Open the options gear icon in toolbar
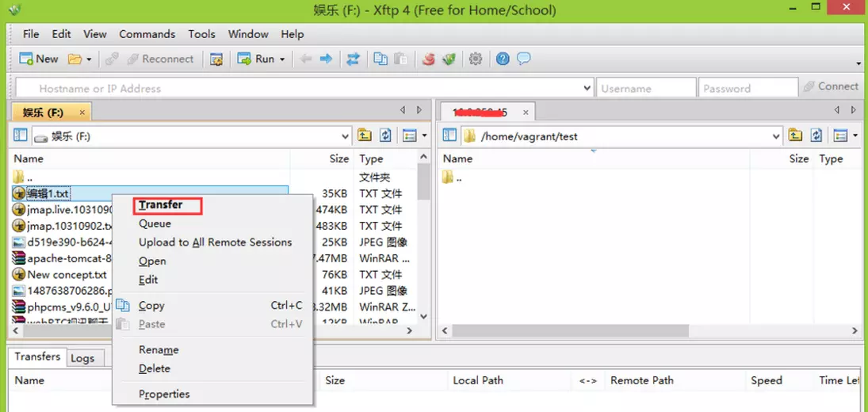The height and width of the screenshot is (412, 868). pyautogui.click(x=476, y=59)
